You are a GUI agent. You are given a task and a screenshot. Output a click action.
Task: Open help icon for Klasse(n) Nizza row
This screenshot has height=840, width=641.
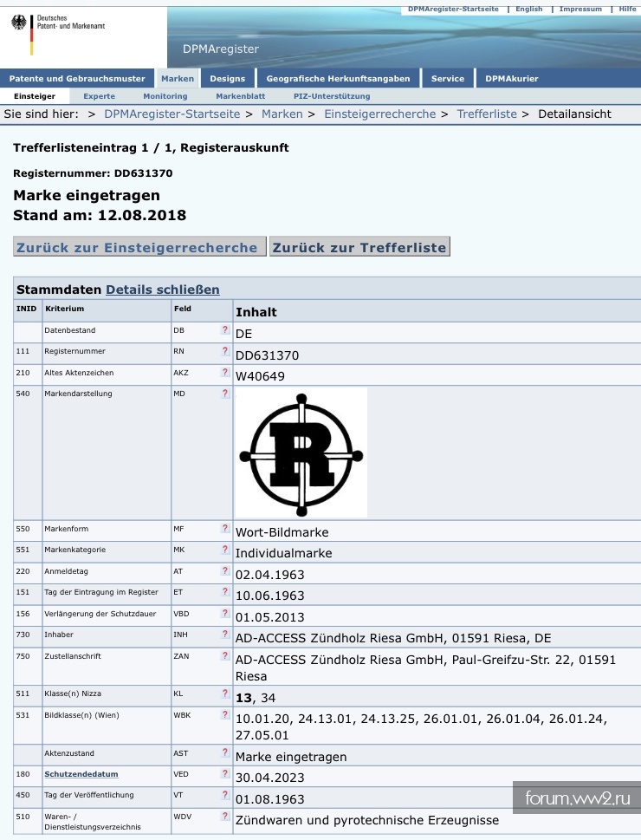[225, 693]
